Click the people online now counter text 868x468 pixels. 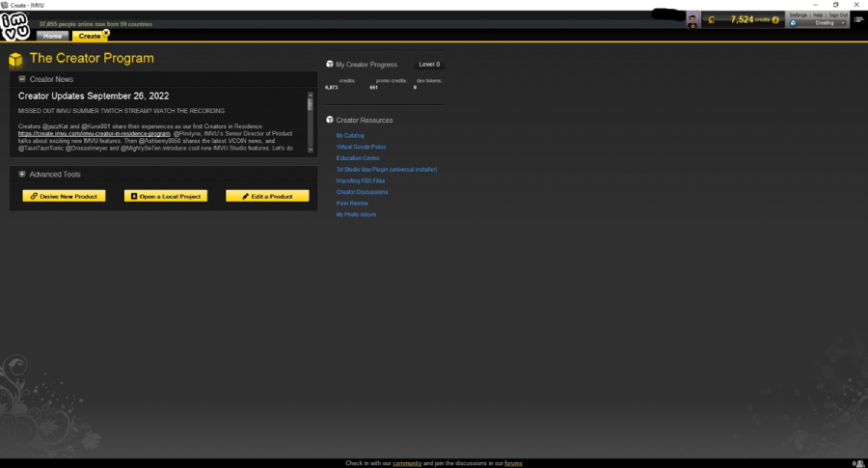[x=95, y=24]
